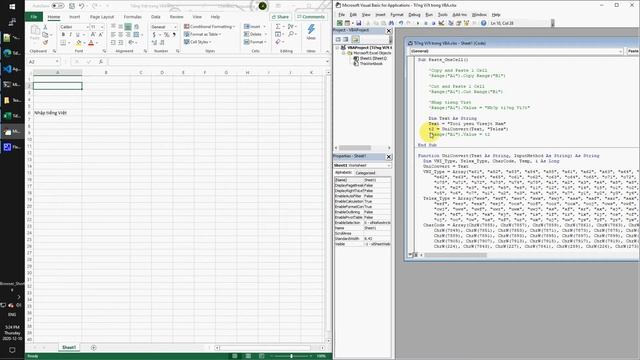Click the New Sheet plus icon
Image resolution: width=640 pixels, height=360 pixels.
point(93,347)
